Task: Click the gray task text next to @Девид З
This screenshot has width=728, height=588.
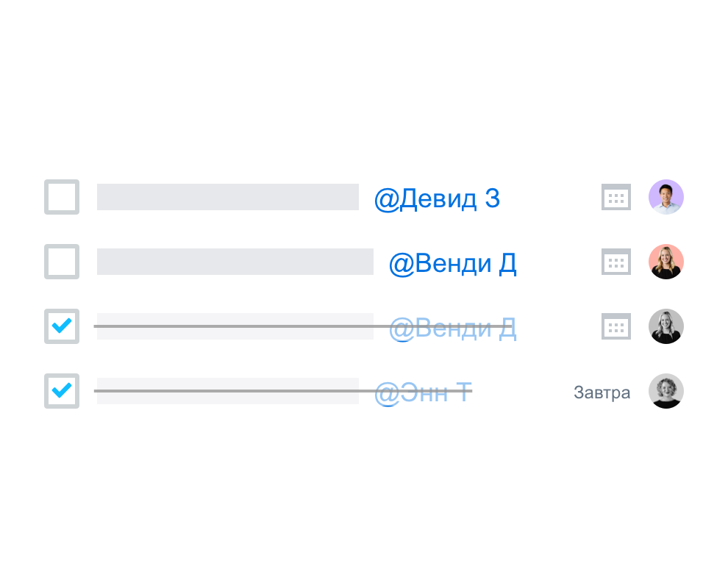Action: 227,197
